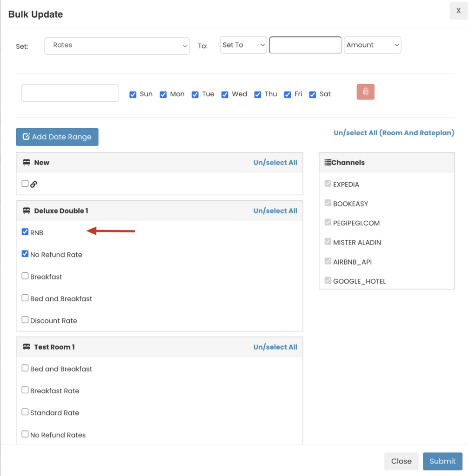Click Un/select All for New room
This screenshot has height=476, width=469.
pyautogui.click(x=275, y=162)
